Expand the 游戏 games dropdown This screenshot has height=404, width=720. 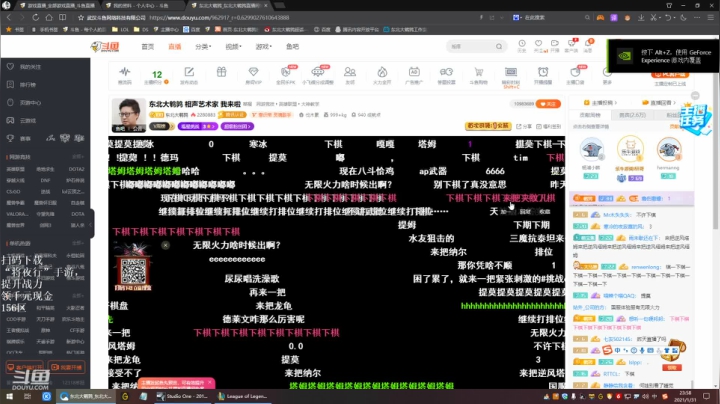pyautogui.click(x=264, y=46)
